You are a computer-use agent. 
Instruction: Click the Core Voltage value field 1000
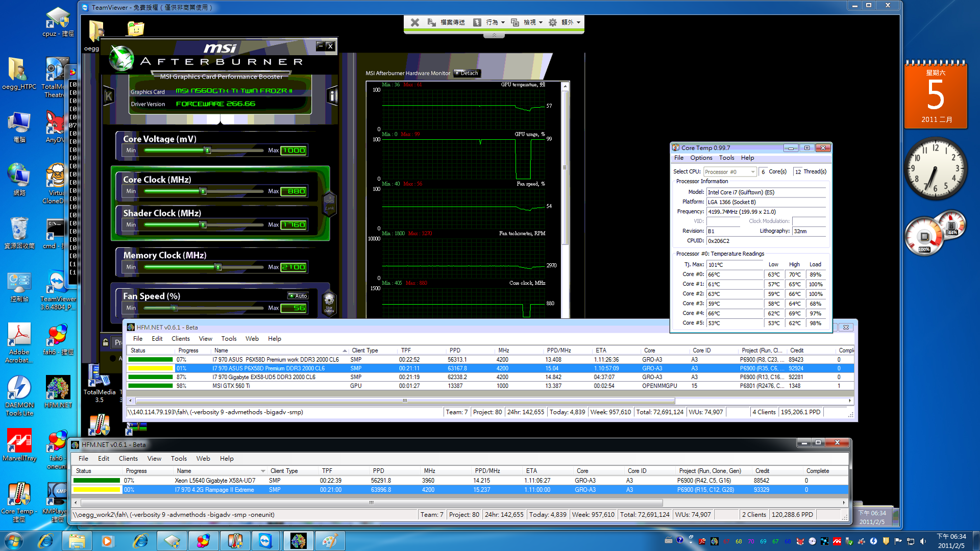(293, 151)
